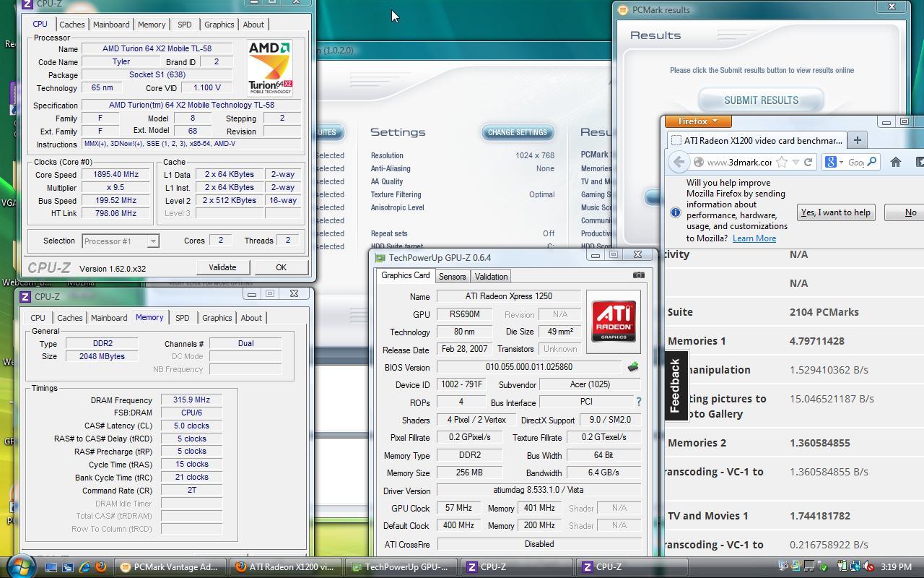Click Show Desktop in Quick Launch
The height and width of the screenshot is (578, 924).
pyautogui.click(x=51, y=567)
